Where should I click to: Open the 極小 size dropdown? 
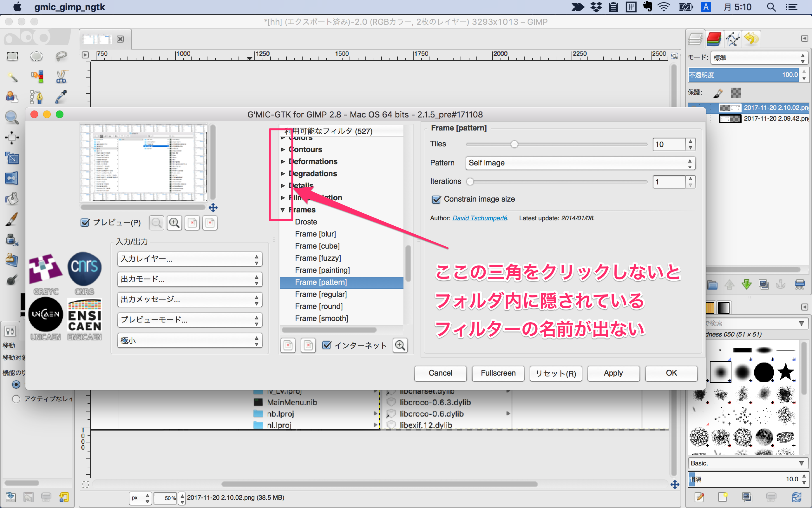click(190, 340)
